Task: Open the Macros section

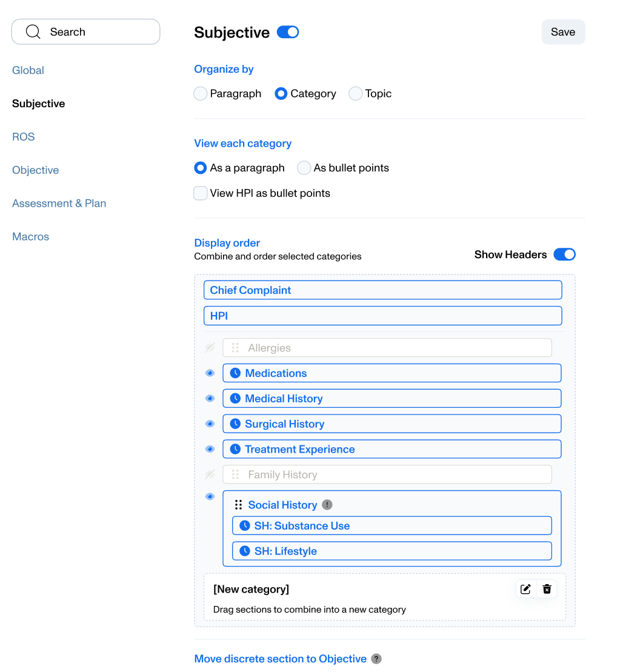Action: pyautogui.click(x=30, y=236)
